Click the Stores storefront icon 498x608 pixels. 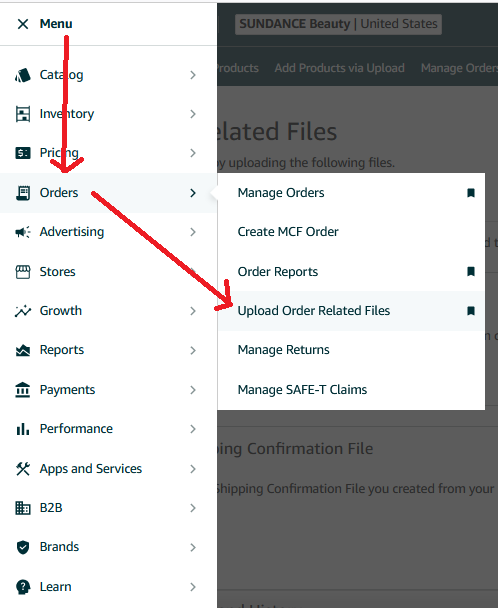[22, 272]
